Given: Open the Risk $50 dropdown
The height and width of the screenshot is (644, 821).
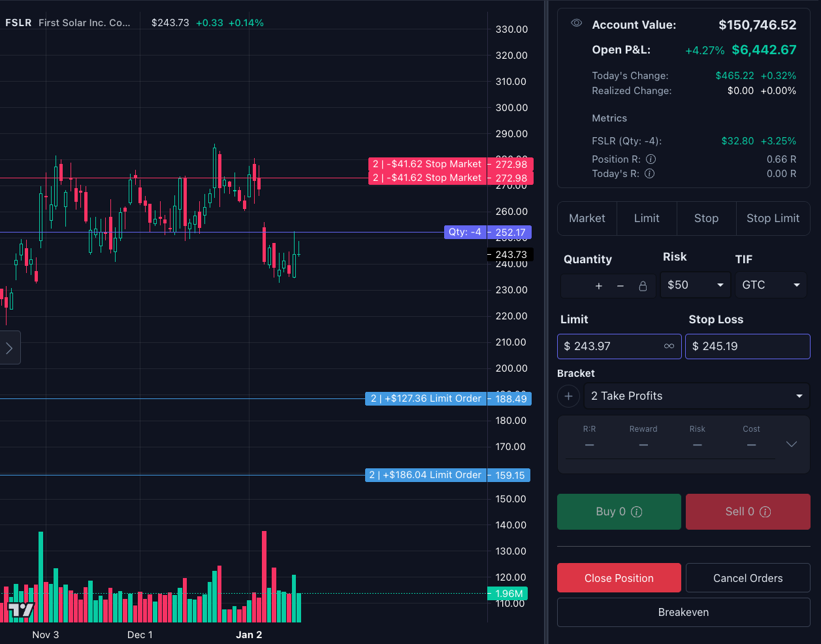Looking at the screenshot, I should 696,285.
